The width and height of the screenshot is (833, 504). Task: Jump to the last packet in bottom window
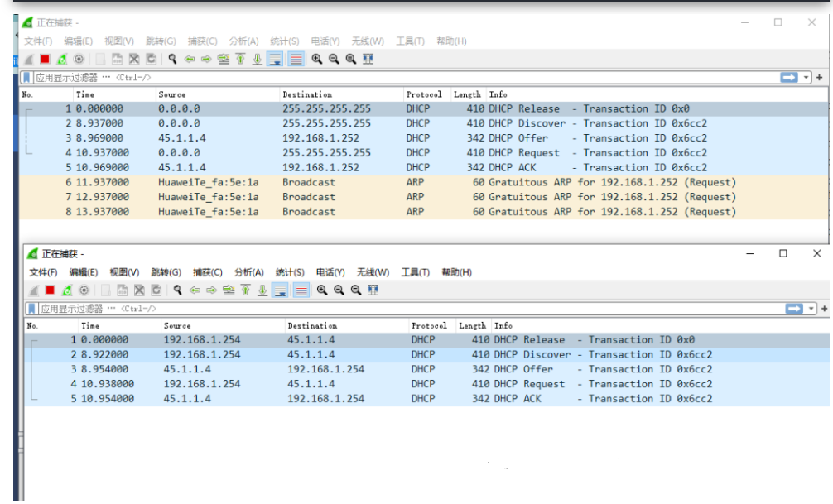263,290
